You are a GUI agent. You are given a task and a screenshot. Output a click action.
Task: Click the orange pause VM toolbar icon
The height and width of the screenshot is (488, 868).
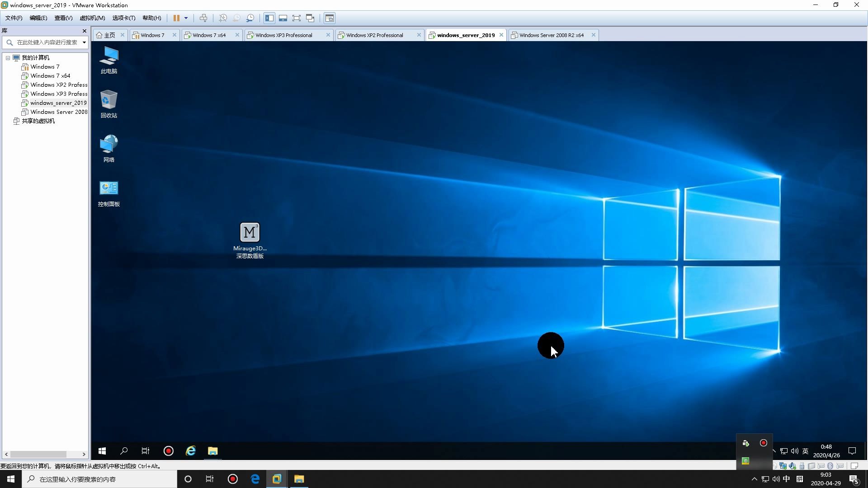click(176, 18)
